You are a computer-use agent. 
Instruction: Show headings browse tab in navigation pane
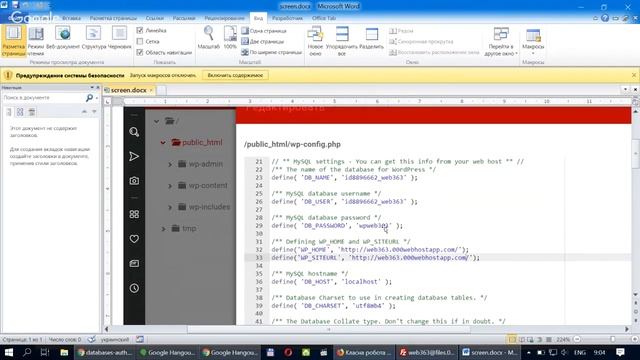coord(9,112)
